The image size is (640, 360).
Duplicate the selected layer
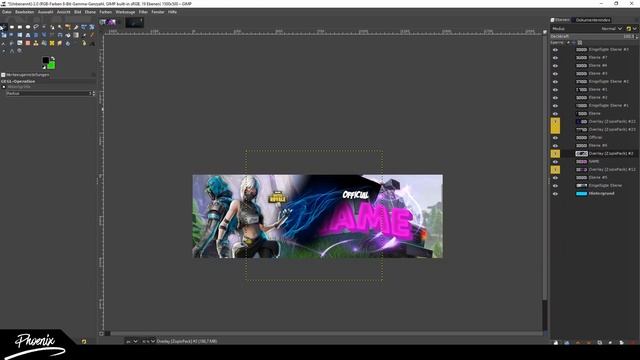pyautogui.click(x=600, y=342)
